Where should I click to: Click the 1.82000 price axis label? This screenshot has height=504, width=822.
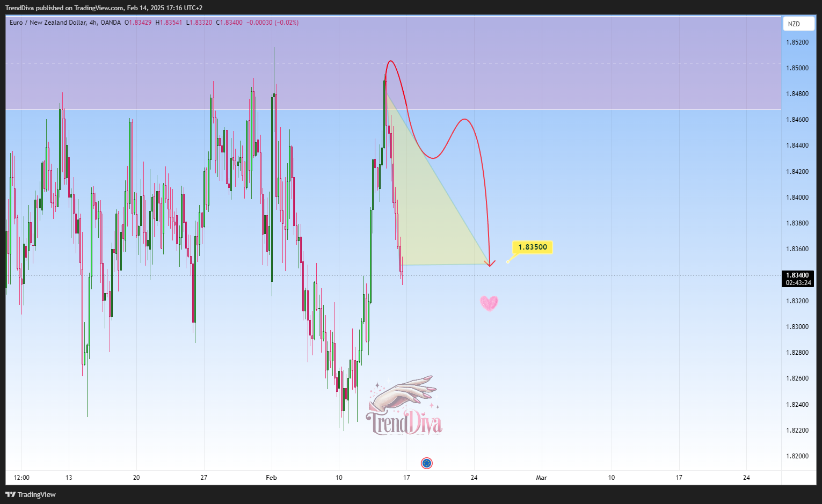coord(797,456)
